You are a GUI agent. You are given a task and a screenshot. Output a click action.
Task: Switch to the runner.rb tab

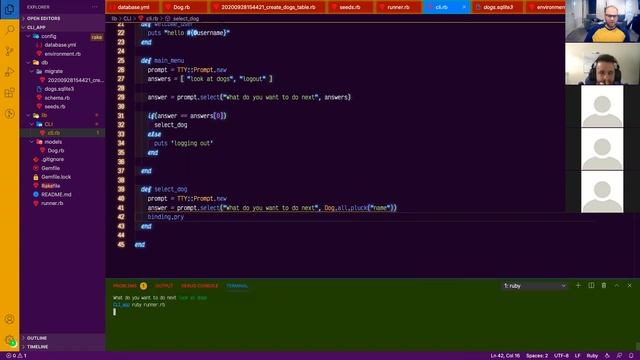pyautogui.click(x=398, y=7)
